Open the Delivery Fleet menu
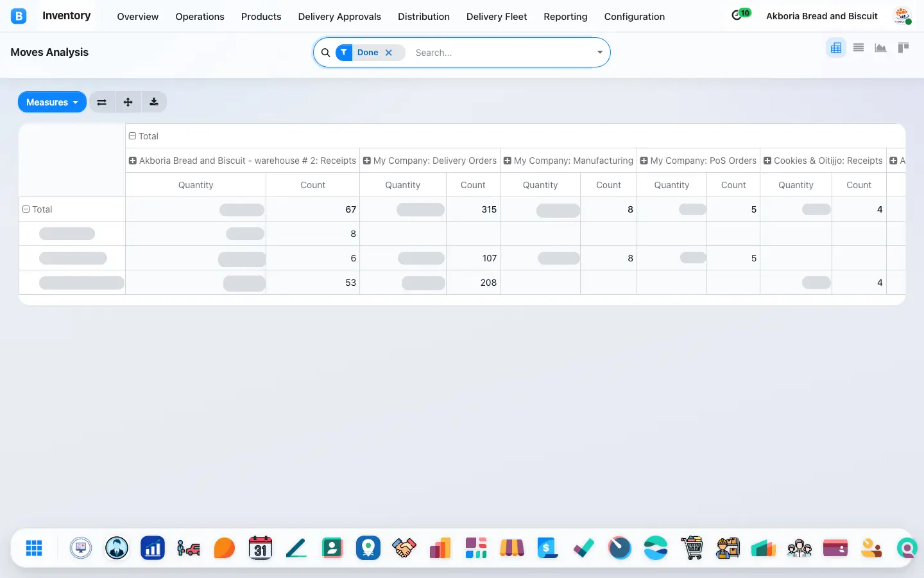The height and width of the screenshot is (578, 924). [497, 17]
